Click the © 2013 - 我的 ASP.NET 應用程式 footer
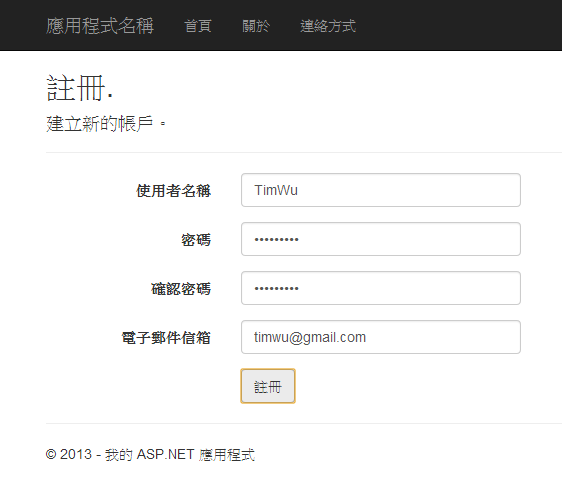Viewport: 562px width, 499px height. tap(150, 455)
